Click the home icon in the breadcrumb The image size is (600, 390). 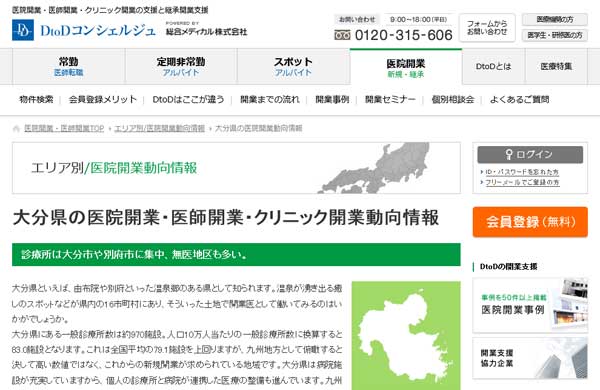click(16, 128)
